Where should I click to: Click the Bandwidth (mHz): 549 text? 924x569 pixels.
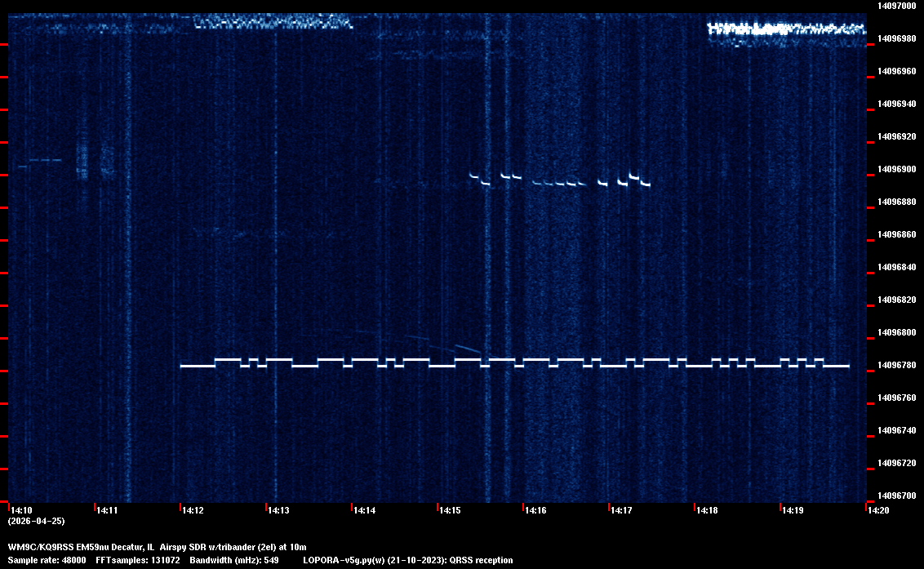[x=234, y=560]
